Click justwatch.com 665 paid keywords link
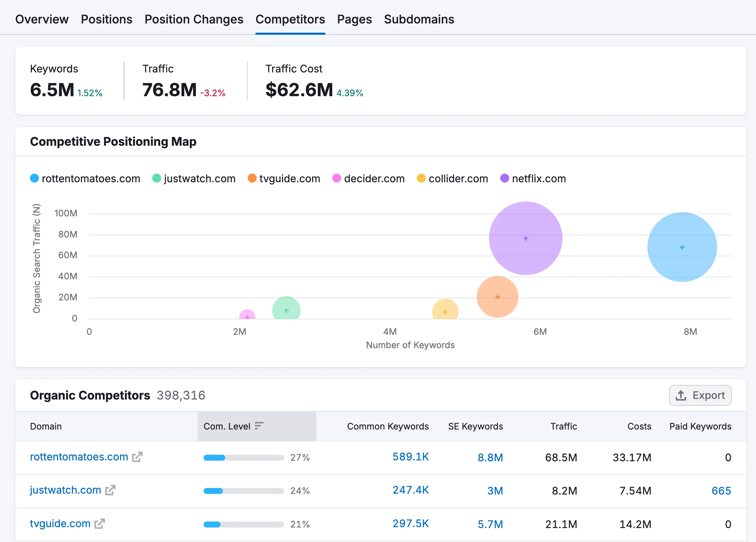756x542 pixels. click(721, 491)
